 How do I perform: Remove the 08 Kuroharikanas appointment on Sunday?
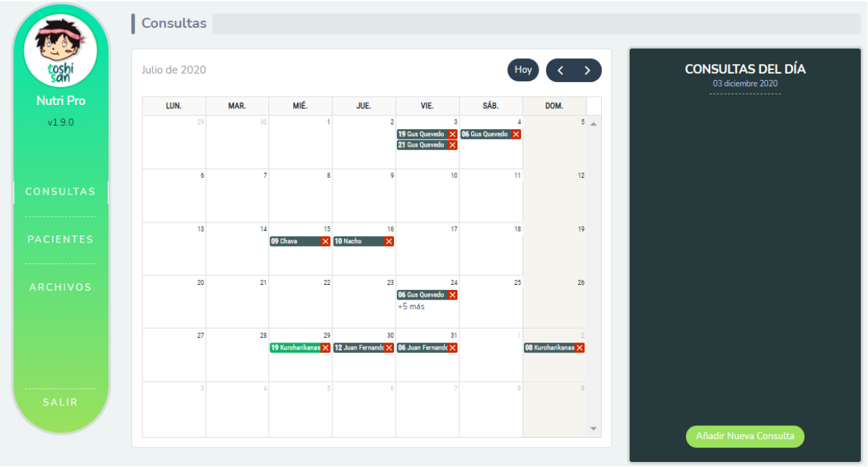pyautogui.click(x=580, y=347)
